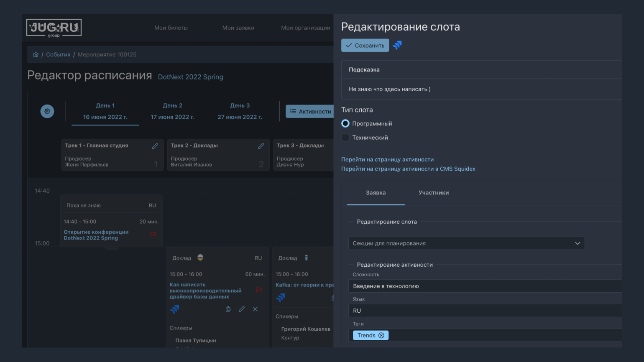Click Пока не знаю slot header
The height and width of the screenshot is (362, 644).
click(84, 206)
